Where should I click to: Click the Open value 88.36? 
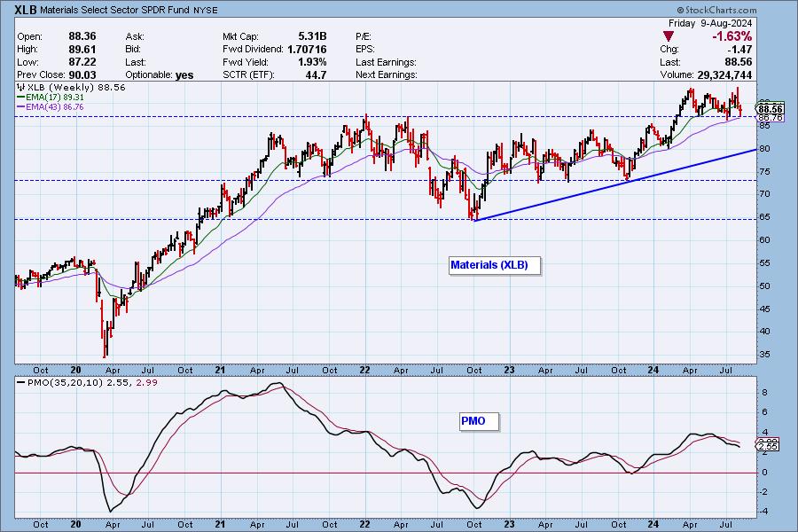pos(82,36)
